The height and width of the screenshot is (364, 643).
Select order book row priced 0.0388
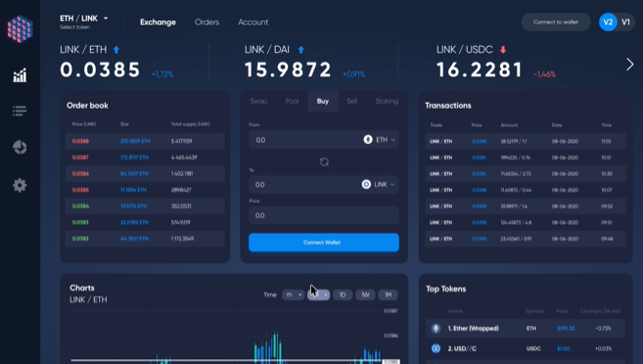(145, 141)
